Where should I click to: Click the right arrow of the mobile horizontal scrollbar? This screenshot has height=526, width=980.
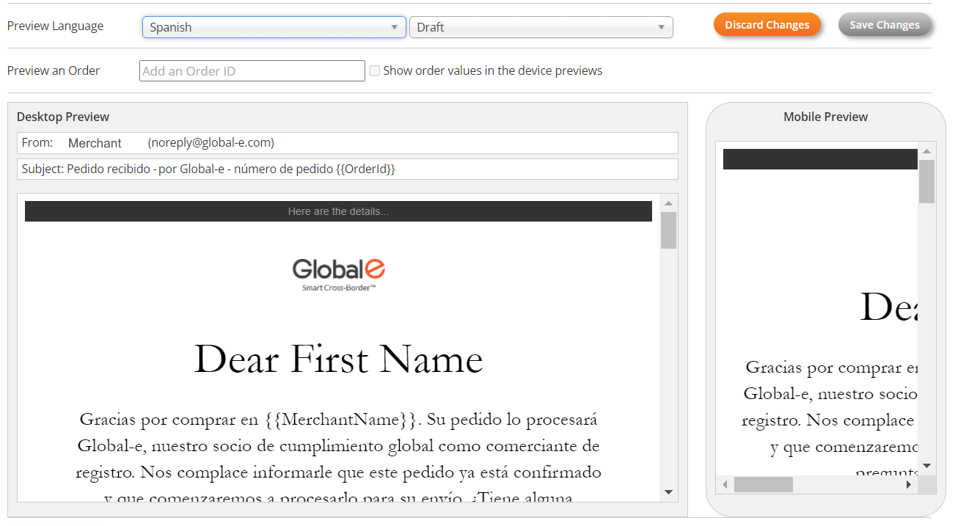tap(910, 484)
